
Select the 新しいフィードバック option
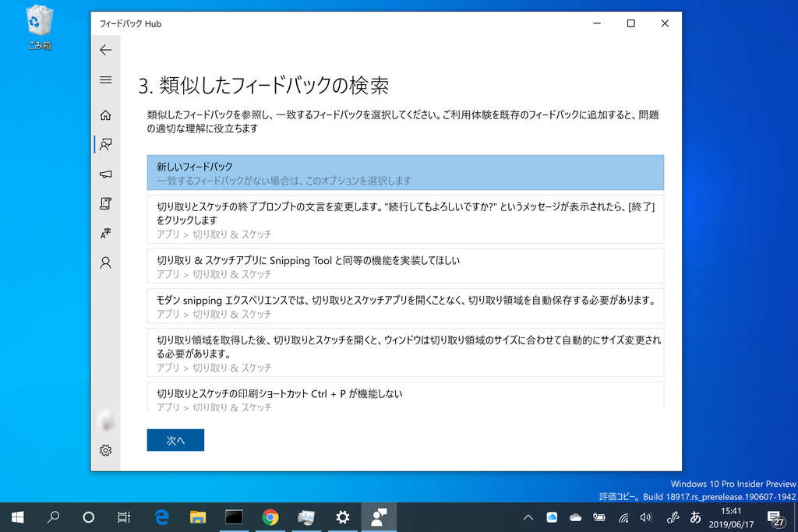pyautogui.click(x=405, y=172)
